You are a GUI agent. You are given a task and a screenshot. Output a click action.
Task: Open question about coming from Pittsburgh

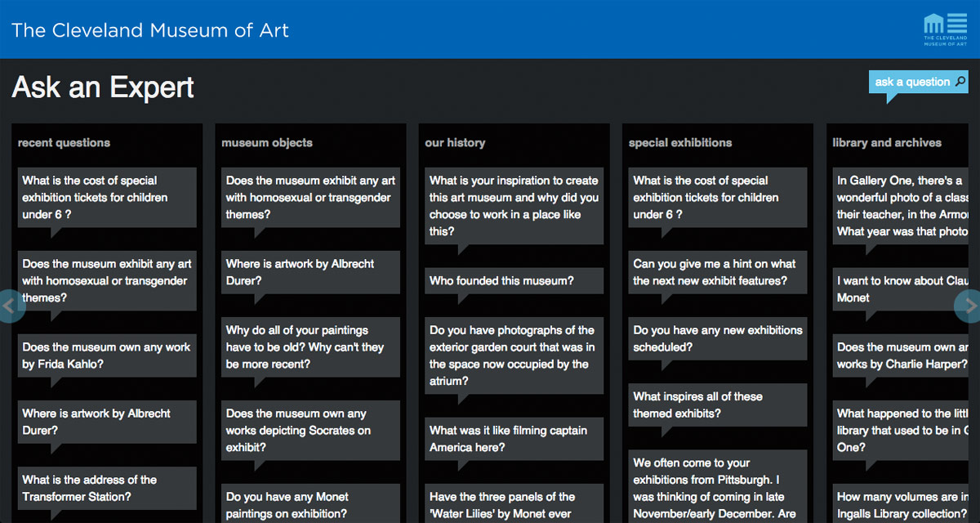click(x=718, y=487)
